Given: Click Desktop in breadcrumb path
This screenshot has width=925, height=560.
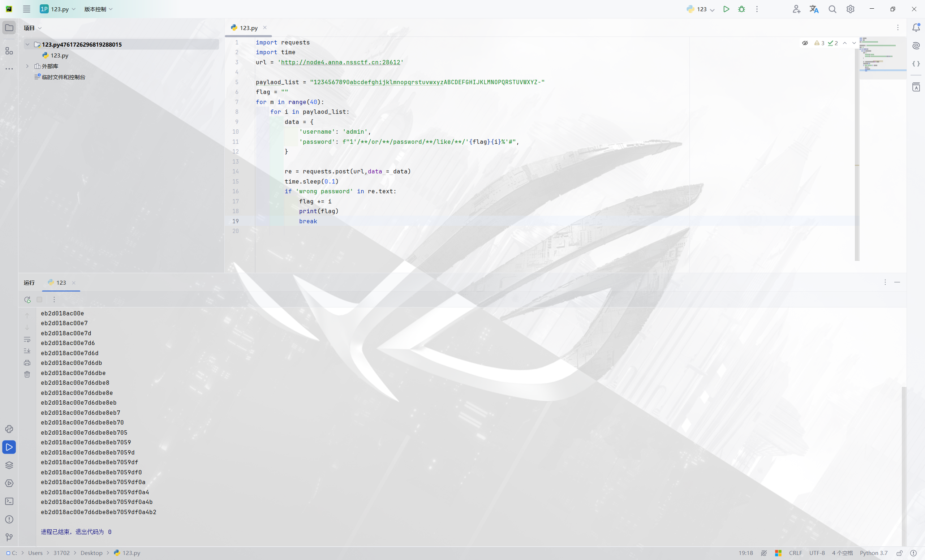Looking at the screenshot, I should tap(91, 553).
